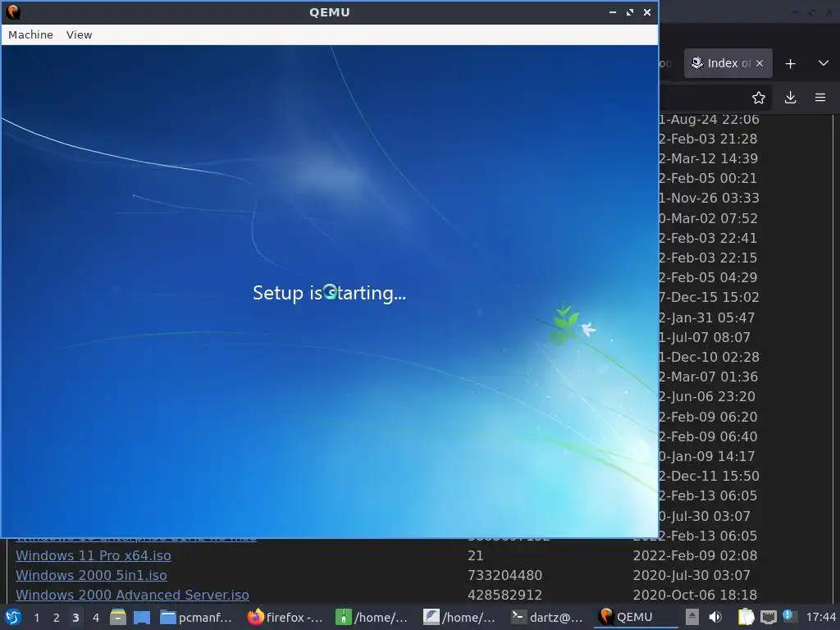Minimize the QEMU window
840x630 pixels.
[x=612, y=11]
